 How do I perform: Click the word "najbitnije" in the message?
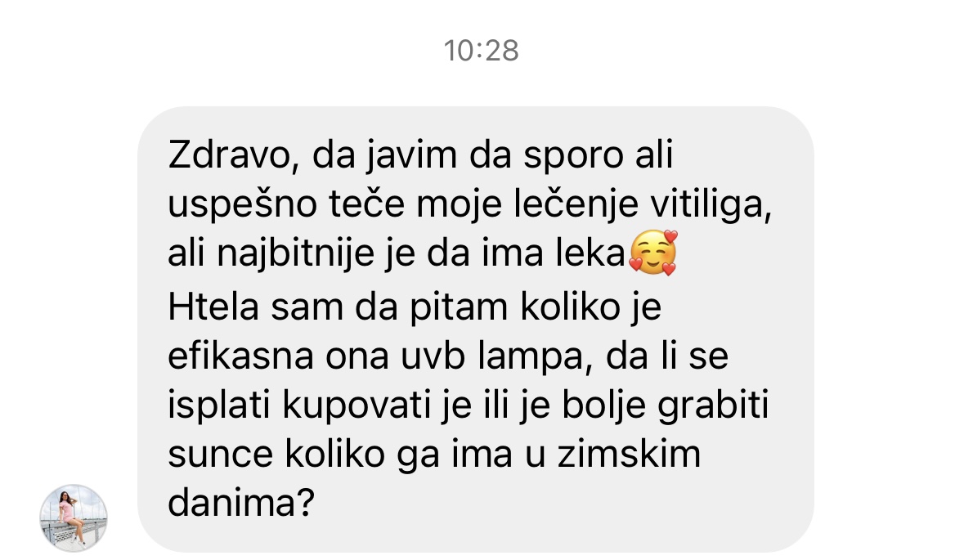coord(295,254)
